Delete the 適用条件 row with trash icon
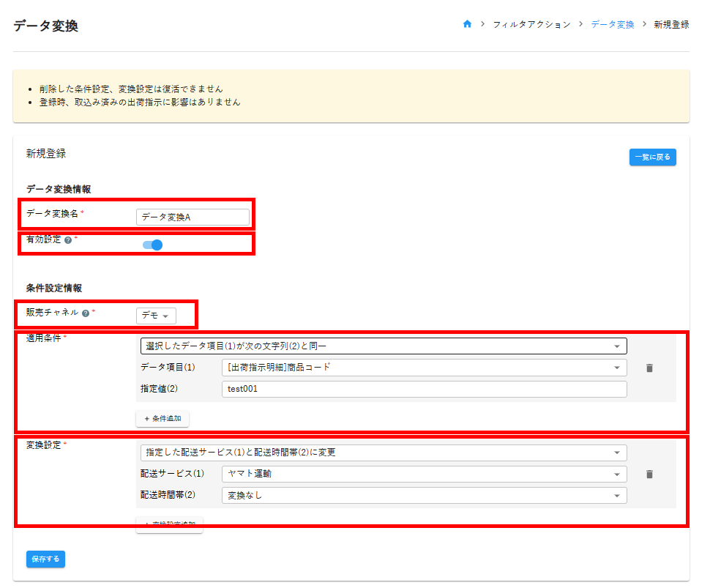This screenshot has width=710, height=588. [649, 368]
